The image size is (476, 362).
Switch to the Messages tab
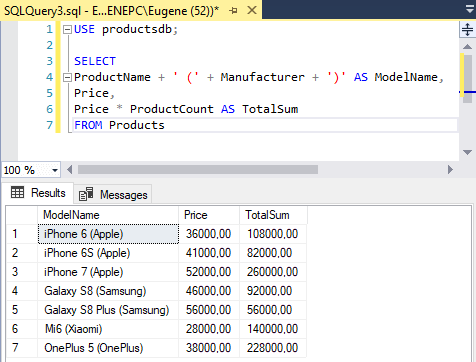point(113,194)
